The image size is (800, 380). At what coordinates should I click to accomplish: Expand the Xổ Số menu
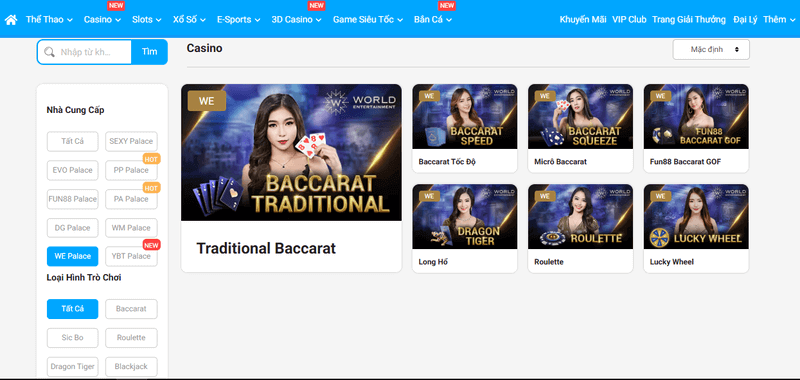(189, 20)
